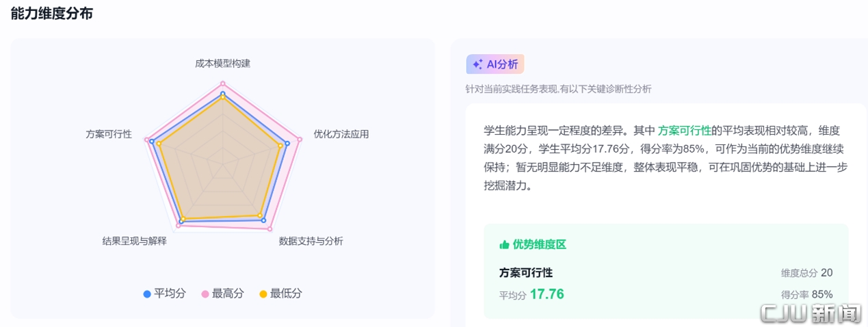Click the yellow 最低分 legend dot

pos(263,294)
